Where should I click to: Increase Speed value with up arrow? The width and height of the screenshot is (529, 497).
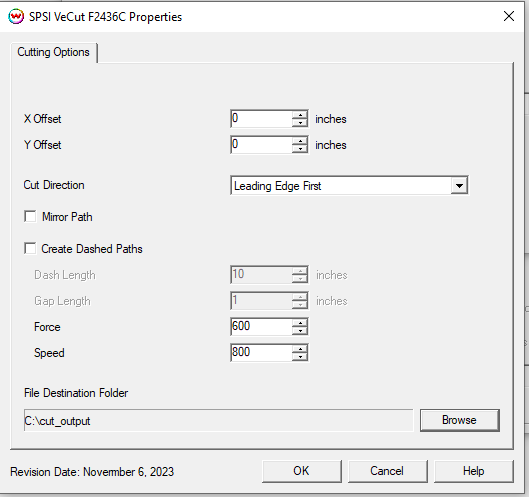pos(300,349)
